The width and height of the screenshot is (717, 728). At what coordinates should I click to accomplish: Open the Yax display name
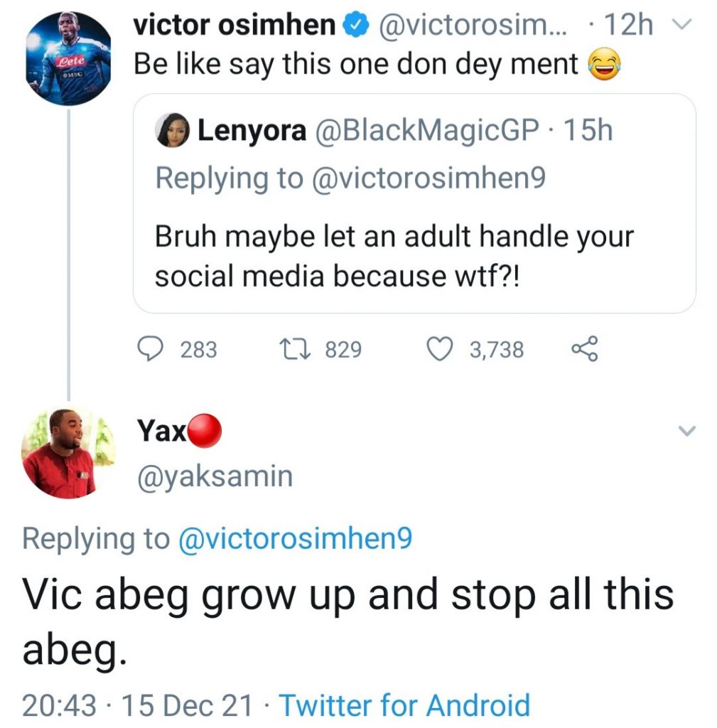tap(159, 431)
